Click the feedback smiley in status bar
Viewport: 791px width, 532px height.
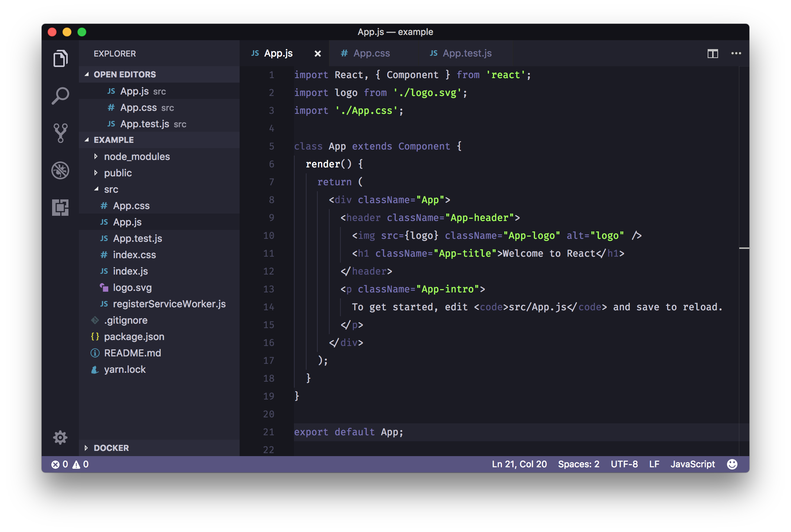[732, 464]
